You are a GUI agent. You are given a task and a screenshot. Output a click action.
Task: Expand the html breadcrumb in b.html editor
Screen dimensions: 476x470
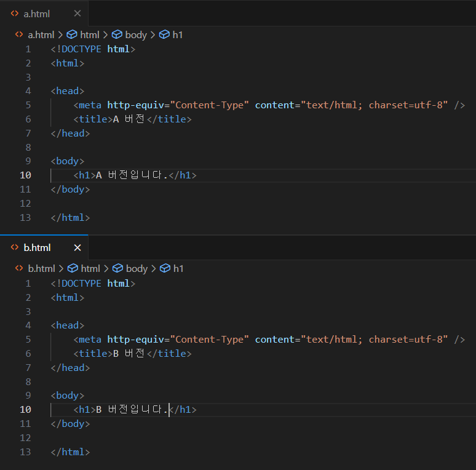(x=90, y=269)
